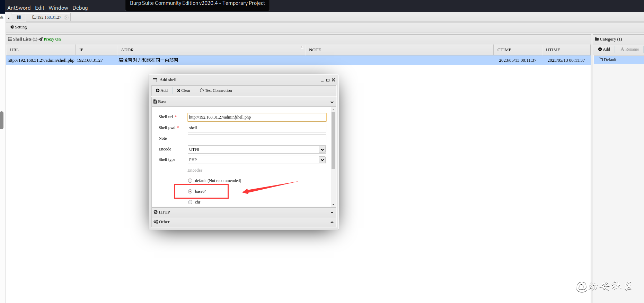
Task: Open the Debug menu
Action: (x=80, y=8)
